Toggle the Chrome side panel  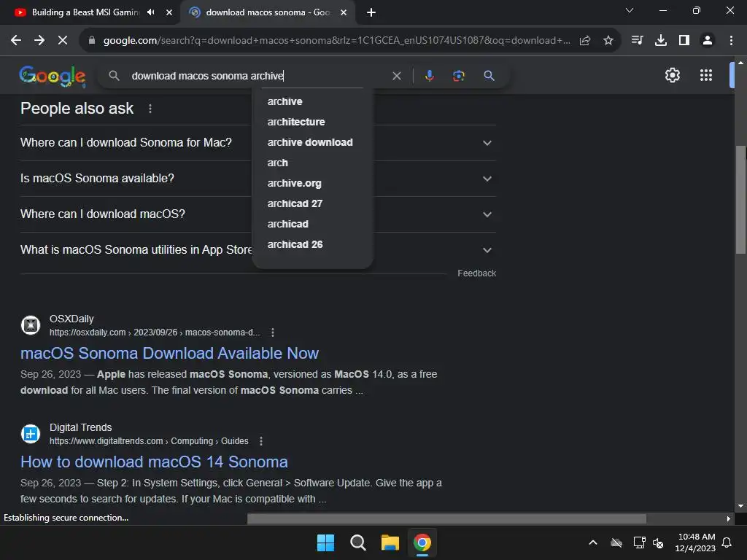pyautogui.click(x=684, y=41)
